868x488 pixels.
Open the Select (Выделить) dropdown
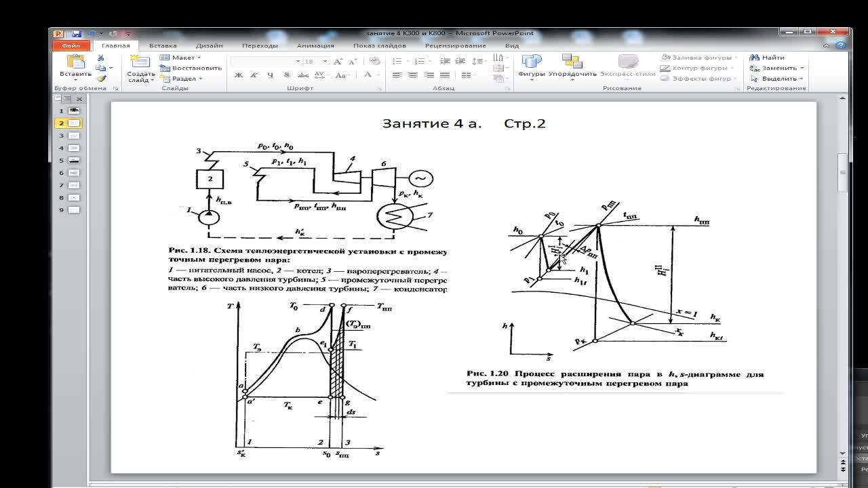[776, 79]
